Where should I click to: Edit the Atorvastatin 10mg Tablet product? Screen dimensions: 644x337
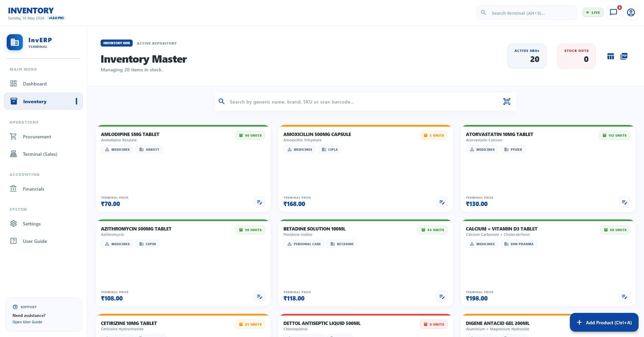(x=625, y=202)
